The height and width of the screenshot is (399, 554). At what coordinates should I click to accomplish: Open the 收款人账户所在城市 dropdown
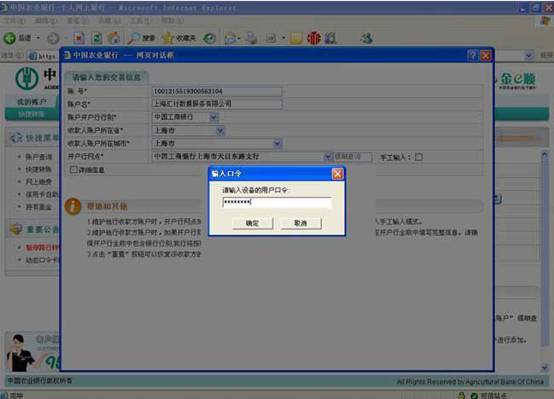pos(277,143)
